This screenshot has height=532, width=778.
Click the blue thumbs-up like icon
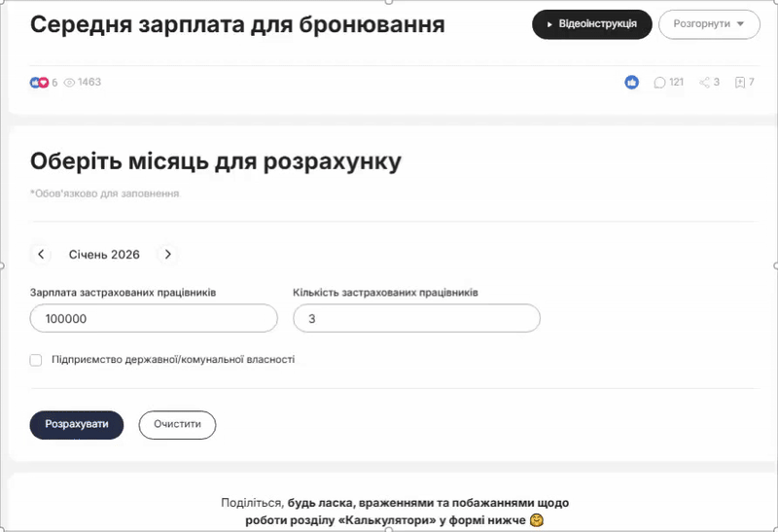click(632, 83)
